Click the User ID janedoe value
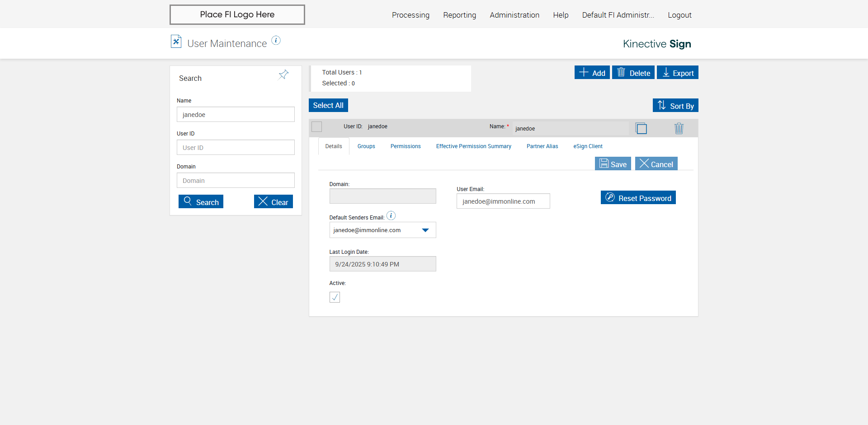The width and height of the screenshot is (868, 425). pos(377,126)
